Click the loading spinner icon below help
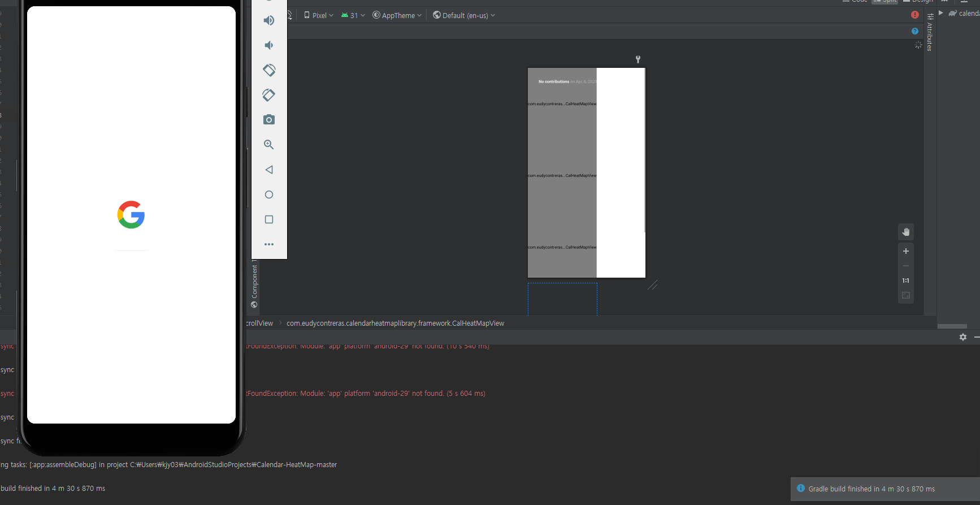Screen dimensions: 980x505 [x=918, y=45]
